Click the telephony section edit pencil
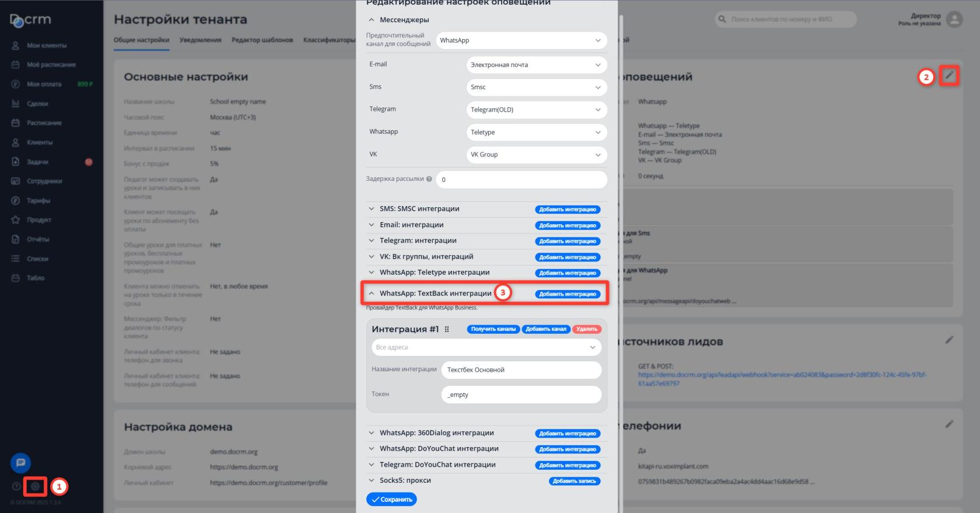 [x=949, y=424]
